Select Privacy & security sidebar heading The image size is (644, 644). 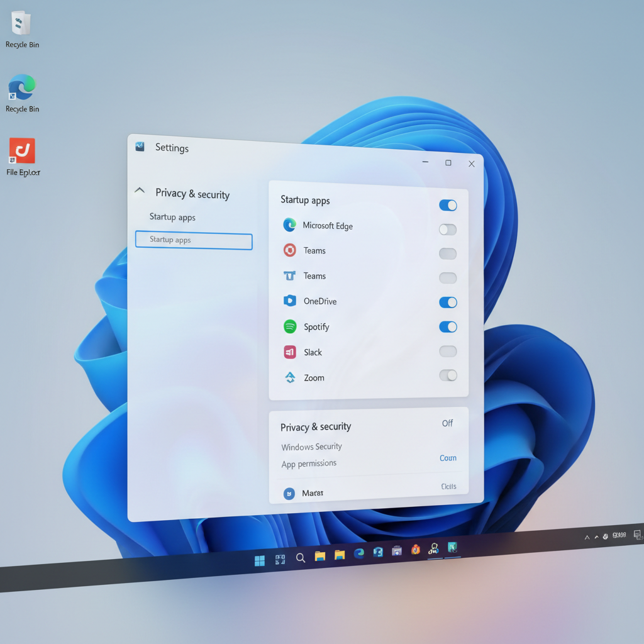[x=192, y=194]
